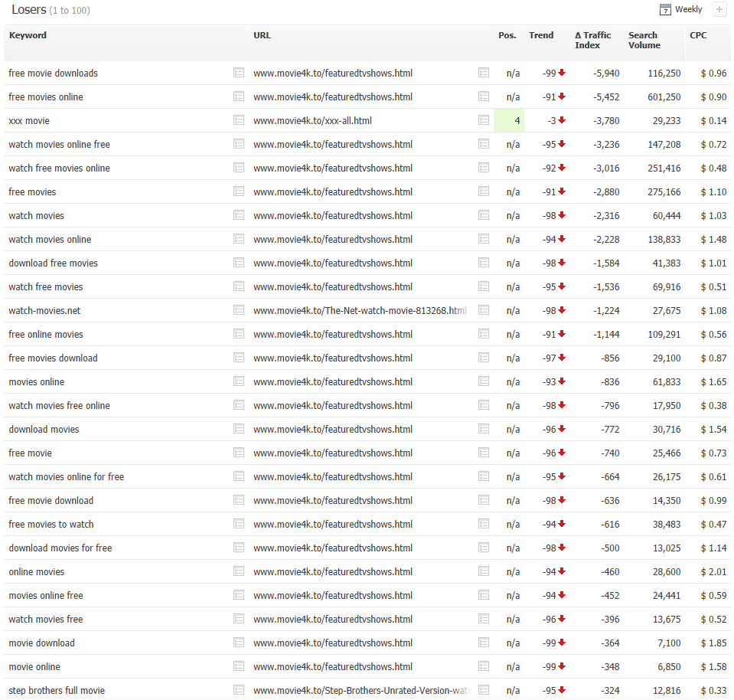Click URL details icon in 'watch-movies.net' row
The width and height of the screenshot is (734, 700).
coord(484,310)
